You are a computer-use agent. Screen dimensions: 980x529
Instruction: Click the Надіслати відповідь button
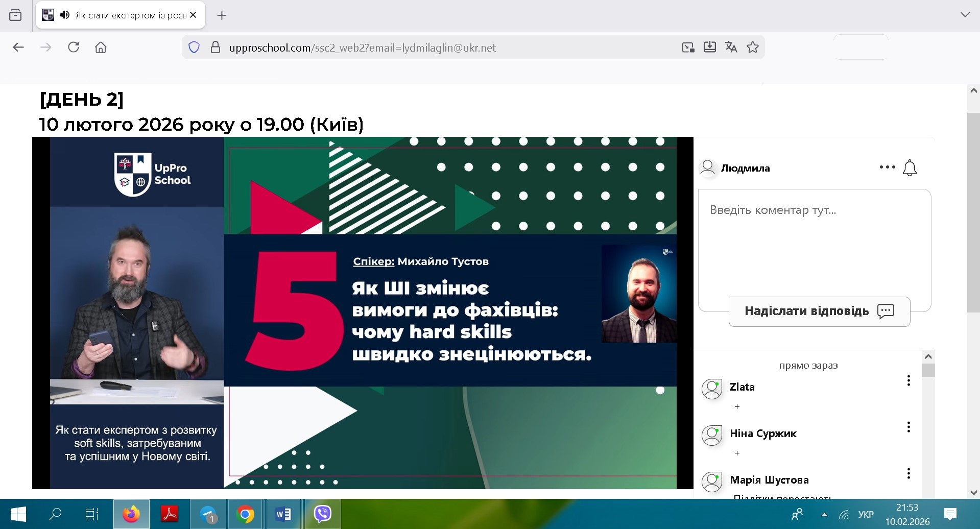point(819,311)
